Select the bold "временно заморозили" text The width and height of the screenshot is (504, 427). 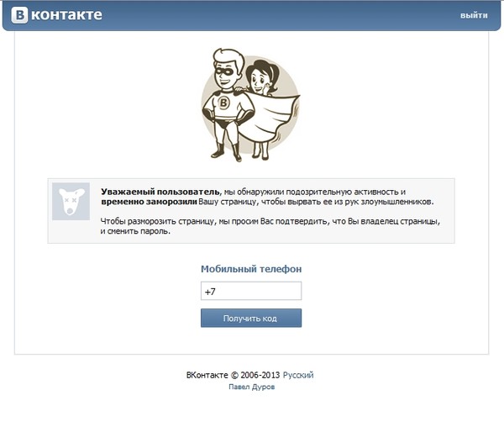coord(149,202)
